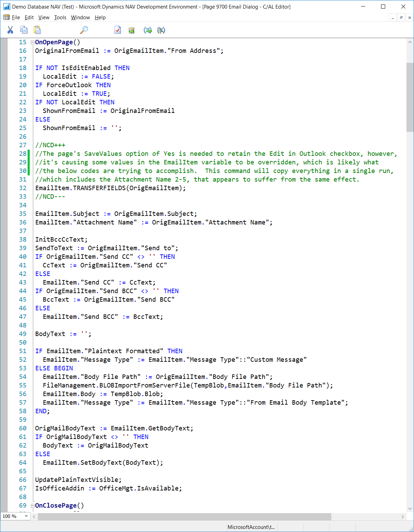Click the vertical scrollbar down arrow
414x532 pixels.
coord(410,509)
